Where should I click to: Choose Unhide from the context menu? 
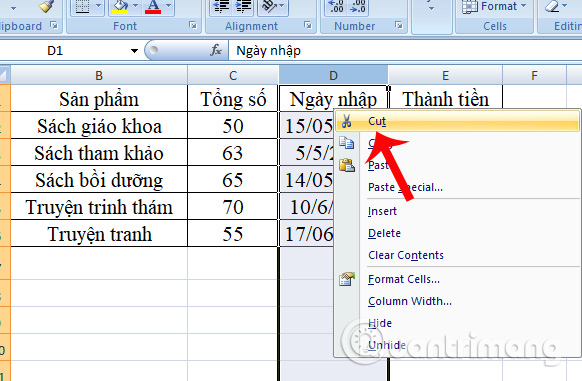(457, 345)
